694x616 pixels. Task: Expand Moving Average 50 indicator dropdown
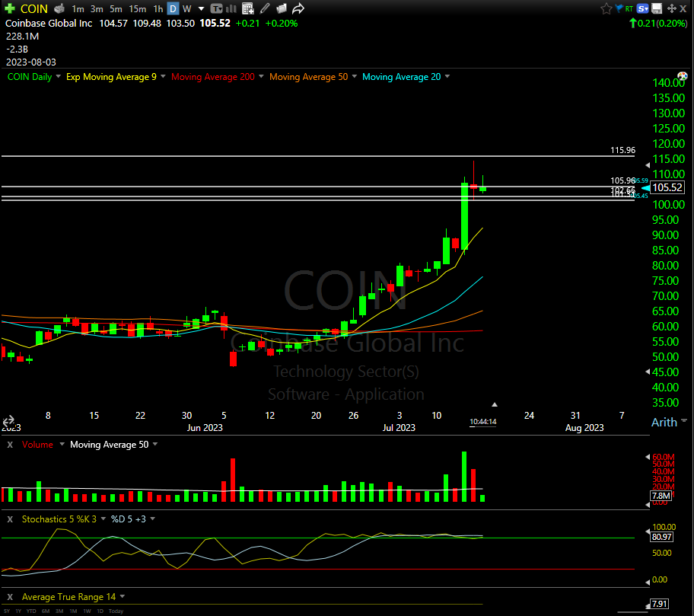(354, 76)
